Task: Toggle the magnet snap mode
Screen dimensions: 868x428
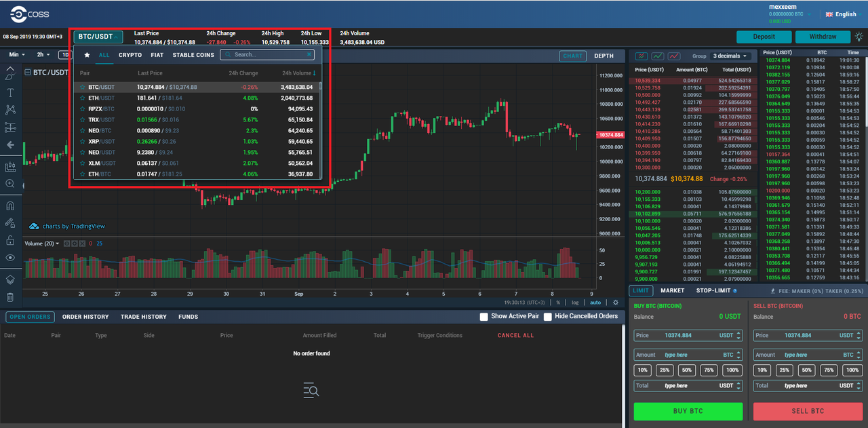Action: point(10,205)
